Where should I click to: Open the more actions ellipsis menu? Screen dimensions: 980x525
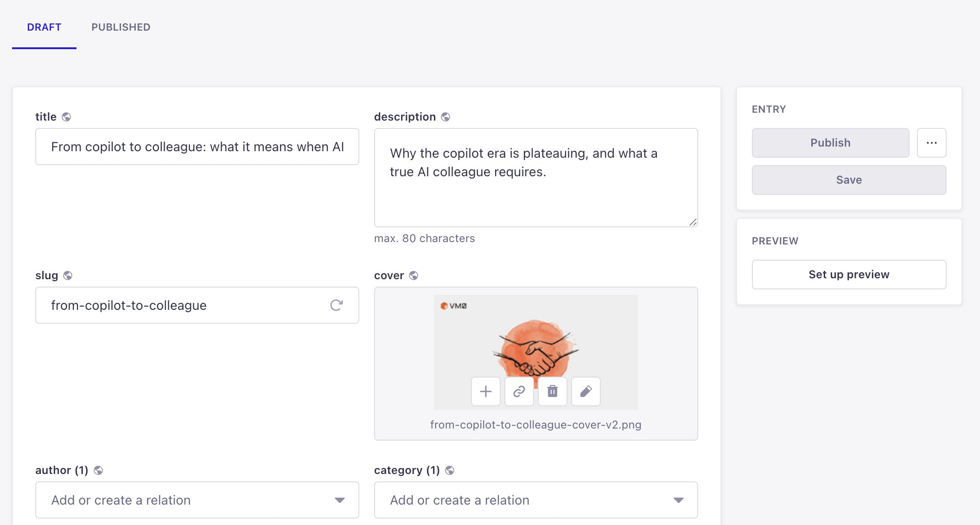pos(931,143)
